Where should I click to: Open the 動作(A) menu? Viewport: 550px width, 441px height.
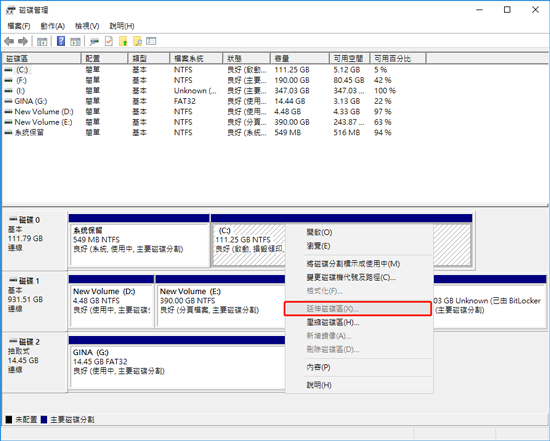53,26
